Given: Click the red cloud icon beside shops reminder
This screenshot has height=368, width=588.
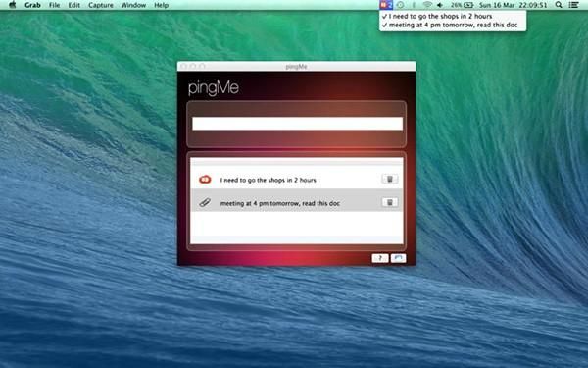Looking at the screenshot, I should (205, 180).
